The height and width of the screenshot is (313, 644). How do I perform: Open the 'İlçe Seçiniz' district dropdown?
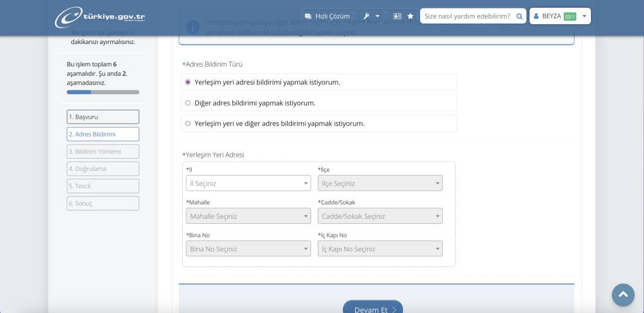click(380, 183)
